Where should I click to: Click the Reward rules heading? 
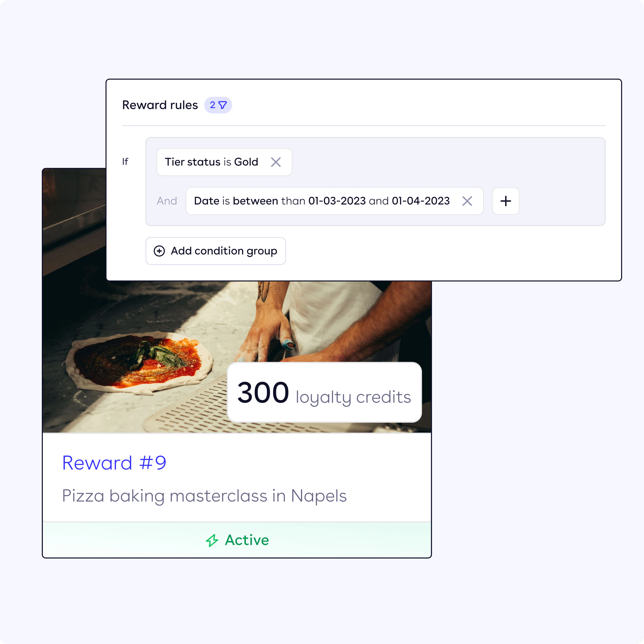[x=160, y=105]
